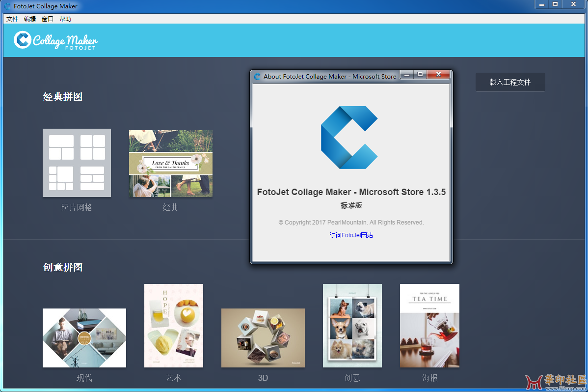Open the 窗口 menu
This screenshot has height=392, width=588.
[x=47, y=19]
